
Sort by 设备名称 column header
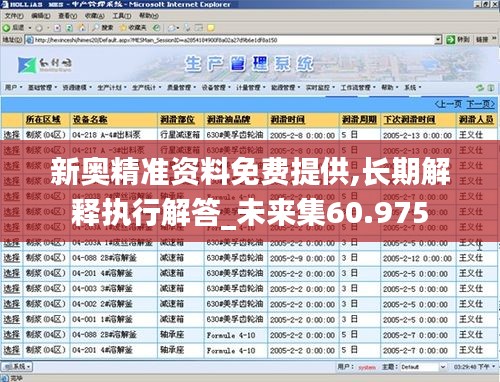pos(90,120)
